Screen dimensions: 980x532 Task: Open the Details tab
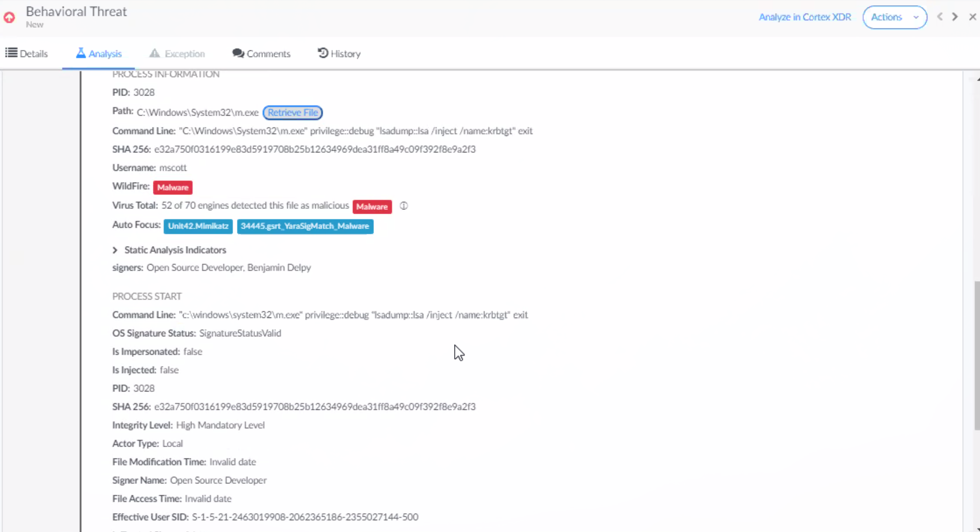[x=26, y=54]
